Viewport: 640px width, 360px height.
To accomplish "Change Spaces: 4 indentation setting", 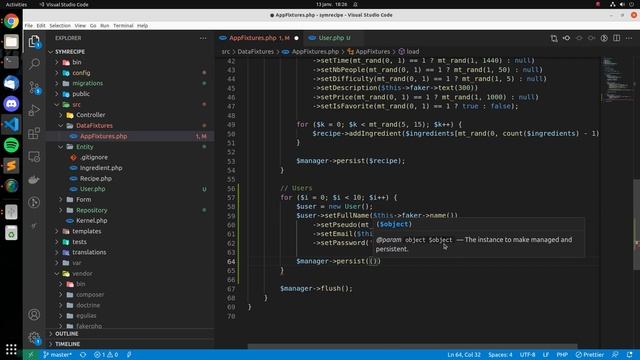I will point(500,355).
